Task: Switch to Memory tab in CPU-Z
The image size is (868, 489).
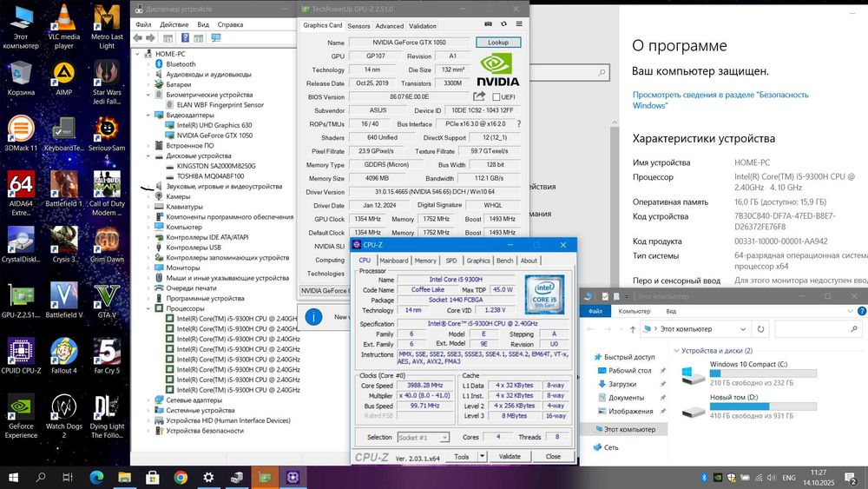Action: [x=425, y=261]
